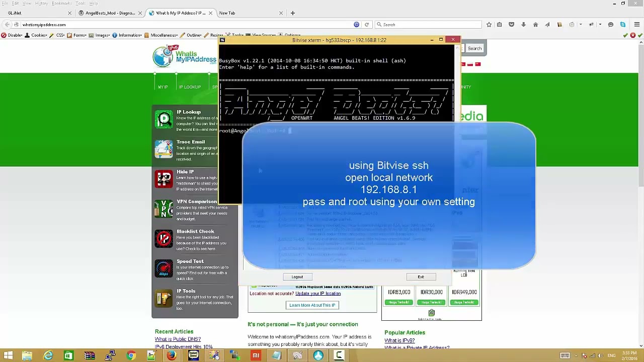Click Harga Terbaik under IDR83,000
This screenshot has width=644, height=362.
click(x=399, y=302)
